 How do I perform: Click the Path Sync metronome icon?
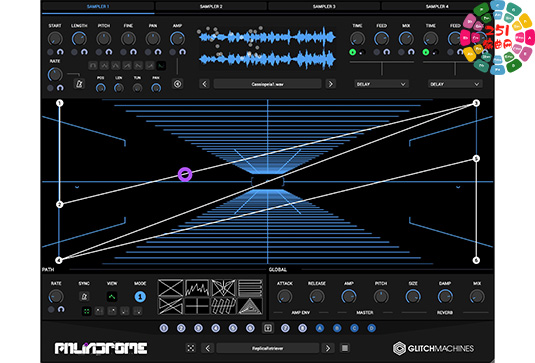(84, 297)
